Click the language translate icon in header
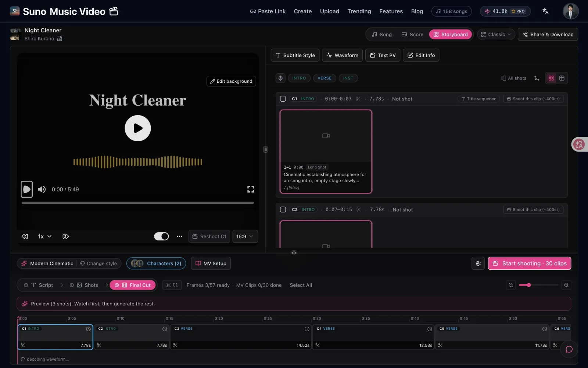The width and height of the screenshot is (588, 368). pos(545,11)
